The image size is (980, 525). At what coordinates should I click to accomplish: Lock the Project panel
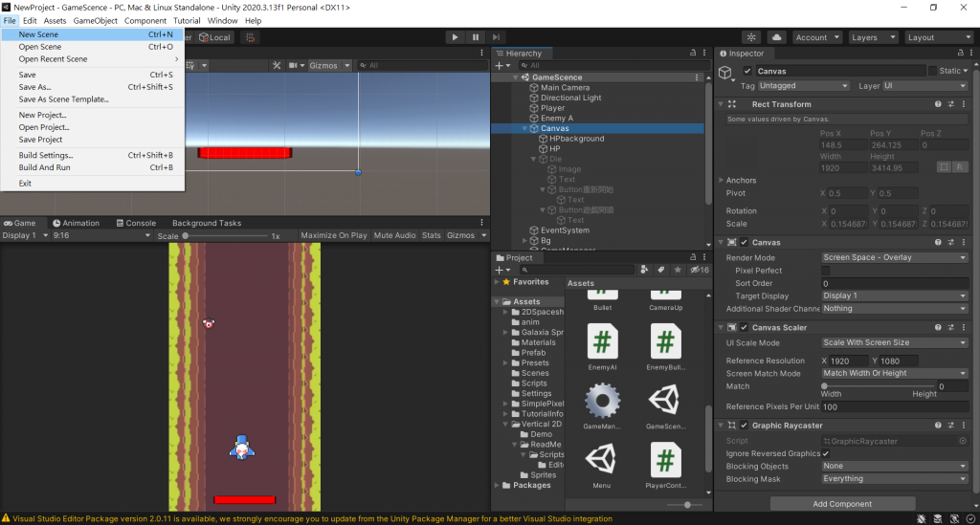tap(693, 257)
